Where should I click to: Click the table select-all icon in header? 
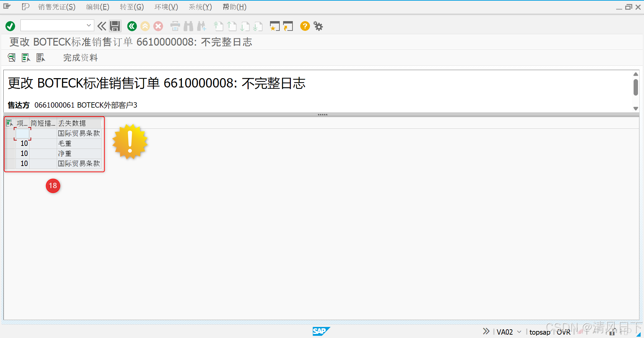click(x=9, y=123)
